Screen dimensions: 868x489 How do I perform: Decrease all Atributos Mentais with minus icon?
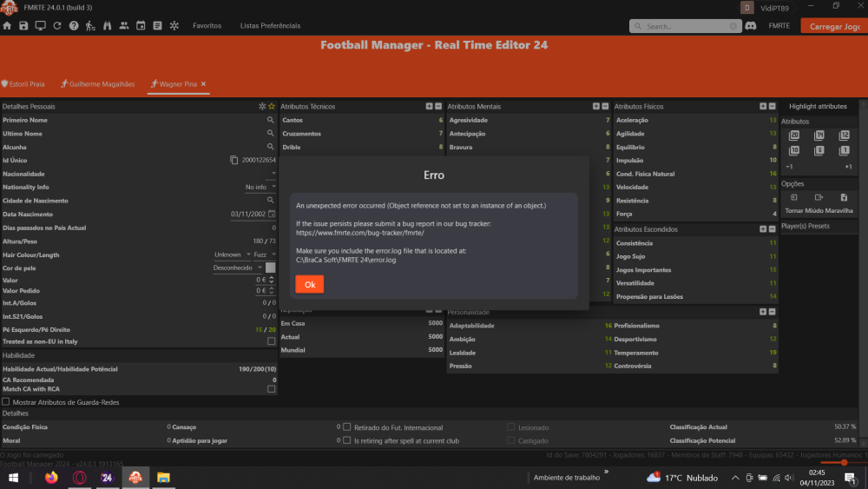(x=605, y=106)
